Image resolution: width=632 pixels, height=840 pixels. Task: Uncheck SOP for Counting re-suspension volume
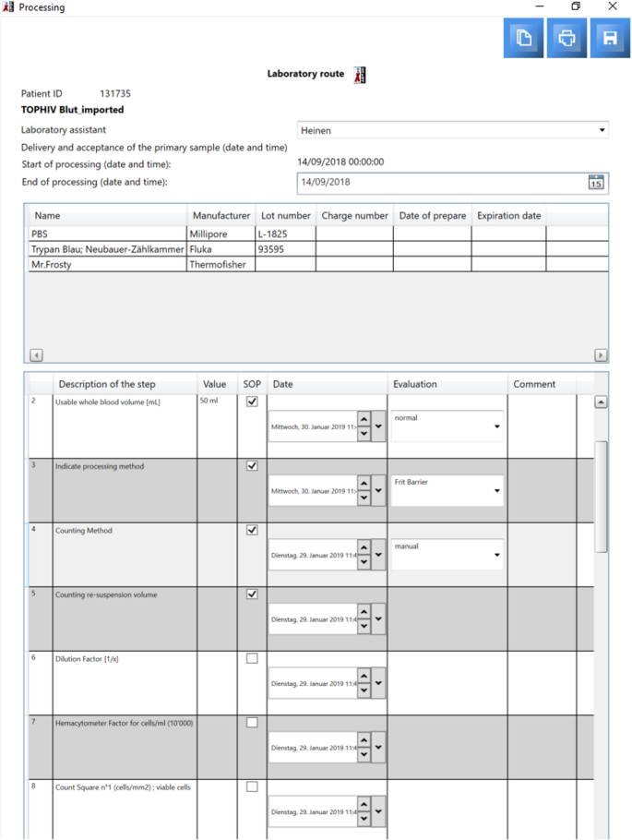click(x=252, y=594)
